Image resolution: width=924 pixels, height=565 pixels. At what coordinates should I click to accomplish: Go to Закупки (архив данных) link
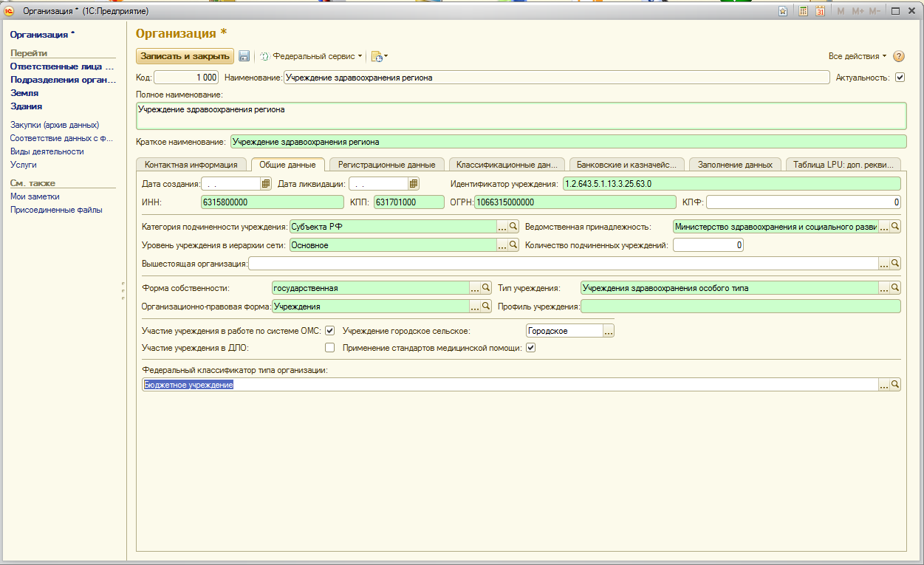tap(55, 125)
